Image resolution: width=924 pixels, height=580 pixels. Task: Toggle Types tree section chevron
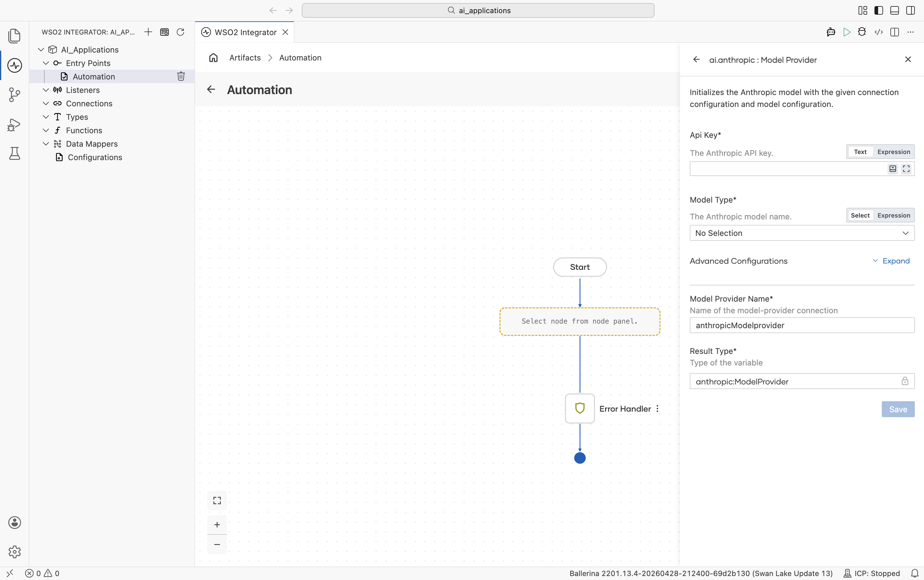tap(46, 117)
